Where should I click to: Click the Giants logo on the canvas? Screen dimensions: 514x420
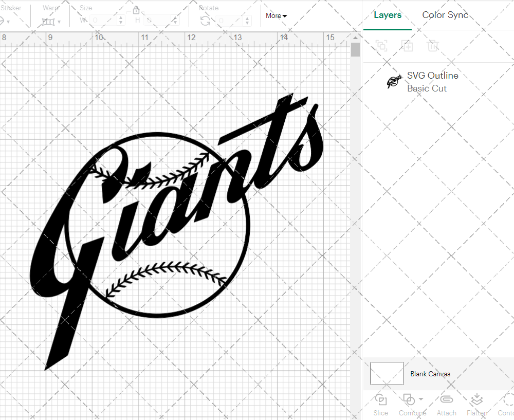point(159,221)
